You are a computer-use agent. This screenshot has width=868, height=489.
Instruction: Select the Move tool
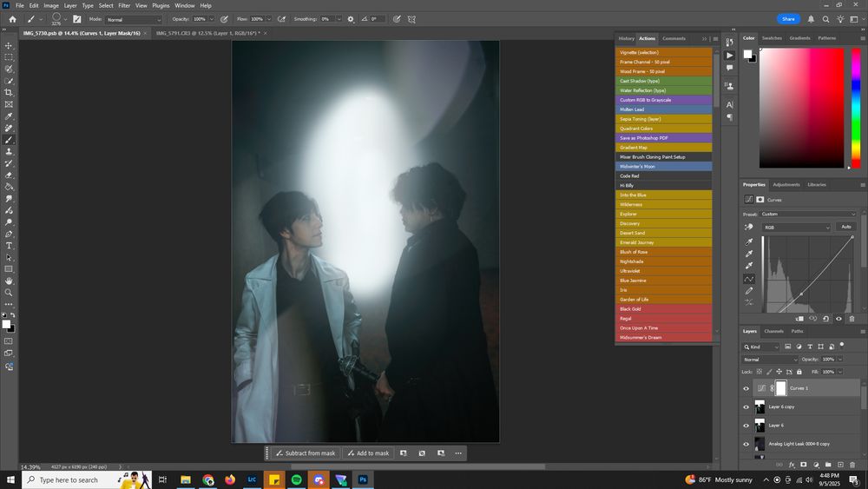(10, 45)
